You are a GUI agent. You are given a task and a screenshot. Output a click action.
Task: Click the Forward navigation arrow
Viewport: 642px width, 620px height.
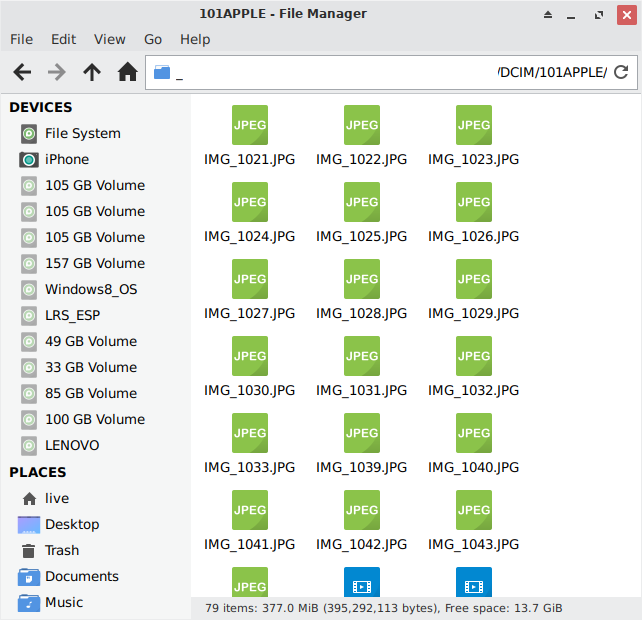pyautogui.click(x=57, y=72)
